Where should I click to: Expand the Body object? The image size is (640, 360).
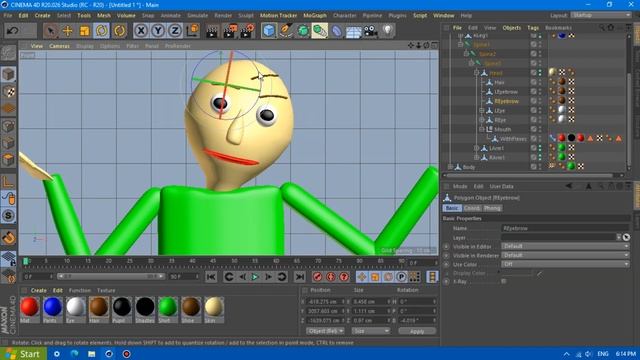(450, 167)
